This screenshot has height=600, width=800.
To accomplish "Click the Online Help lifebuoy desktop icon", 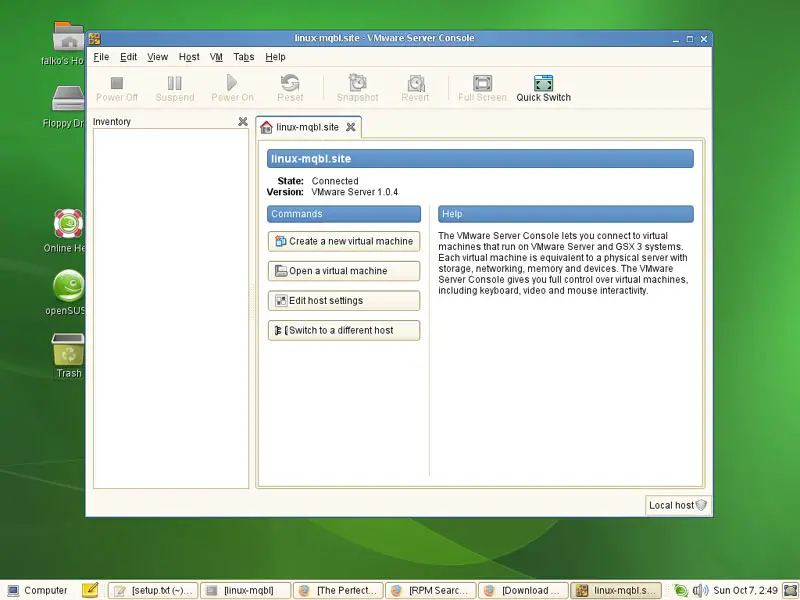I will tap(68, 223).
